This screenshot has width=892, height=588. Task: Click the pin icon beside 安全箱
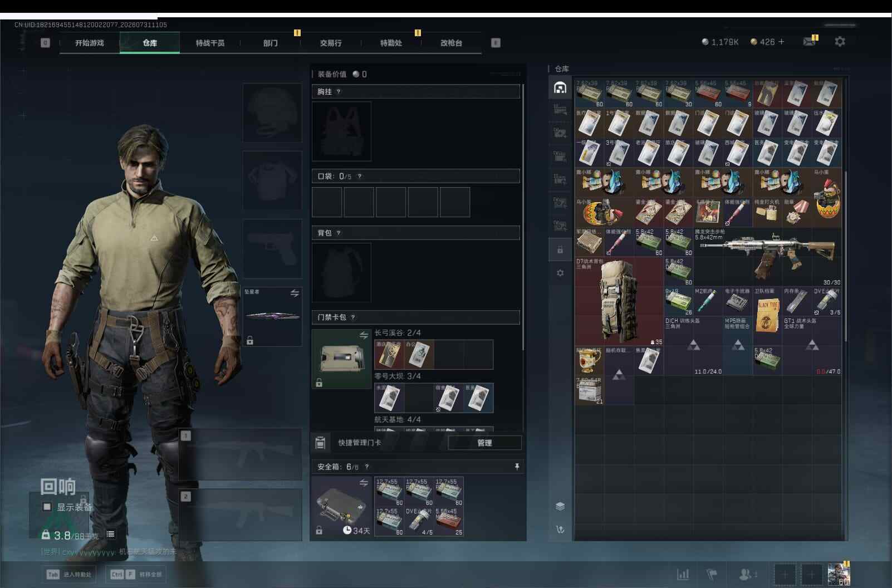coord(517,467)
